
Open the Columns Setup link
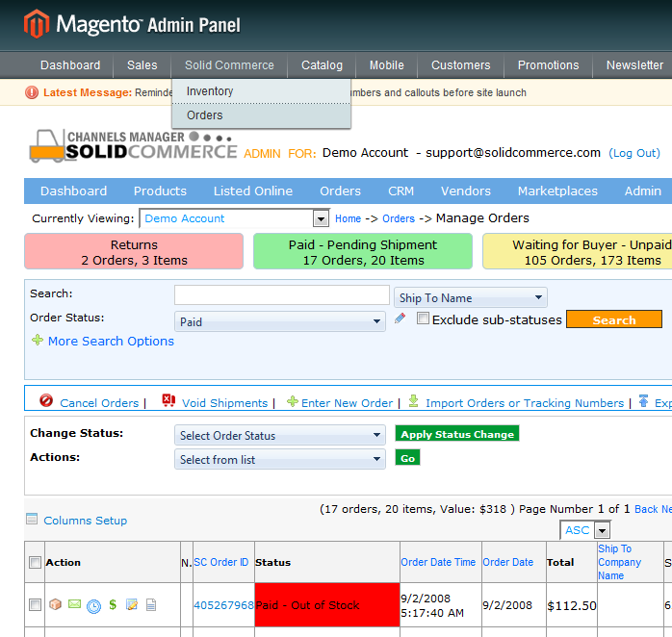[x=86, y=521]
